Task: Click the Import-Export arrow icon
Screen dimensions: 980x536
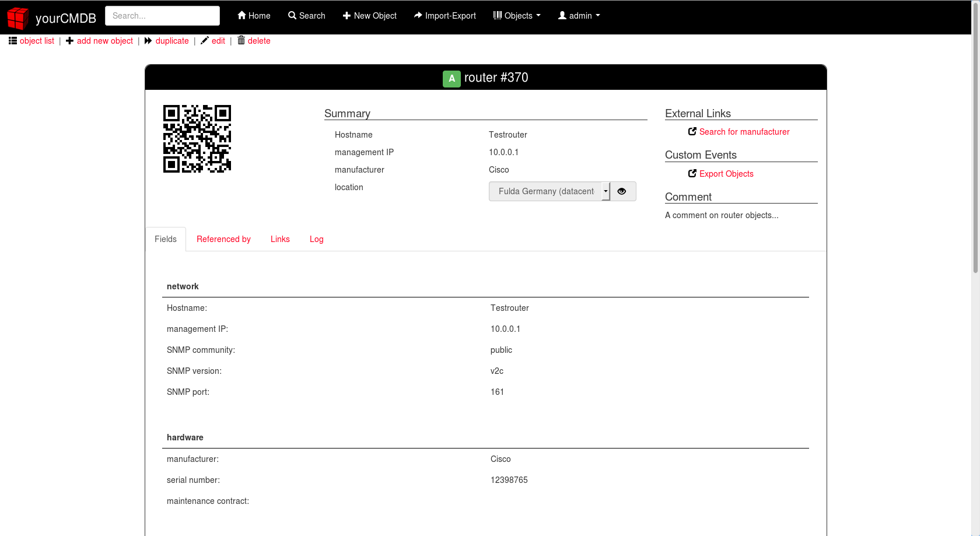Action: coord(418,15)
